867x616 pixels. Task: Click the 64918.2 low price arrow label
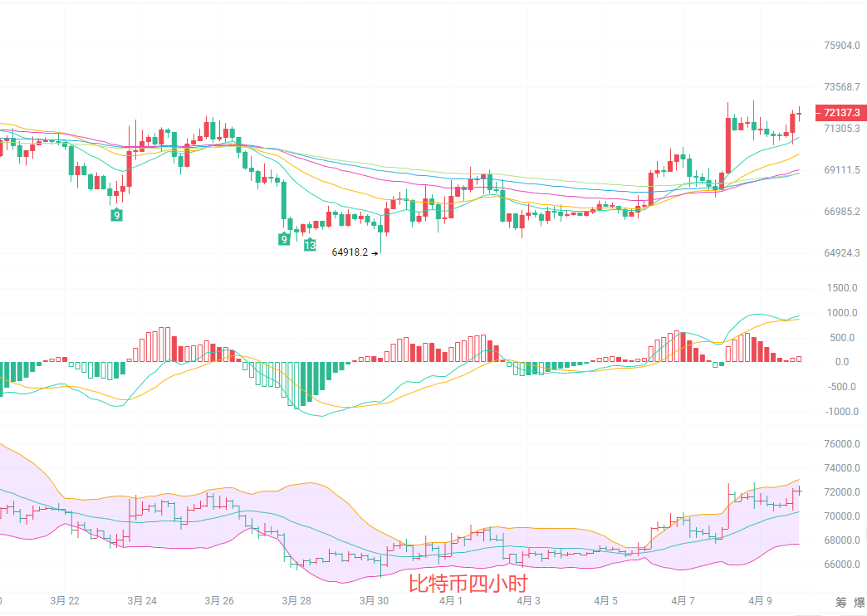[354, 252]
